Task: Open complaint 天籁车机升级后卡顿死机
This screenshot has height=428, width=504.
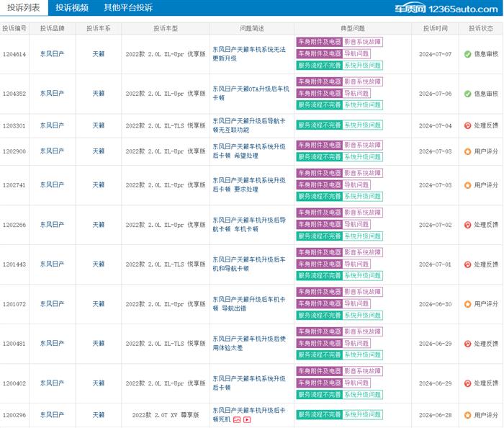Action: pos(249,415)
